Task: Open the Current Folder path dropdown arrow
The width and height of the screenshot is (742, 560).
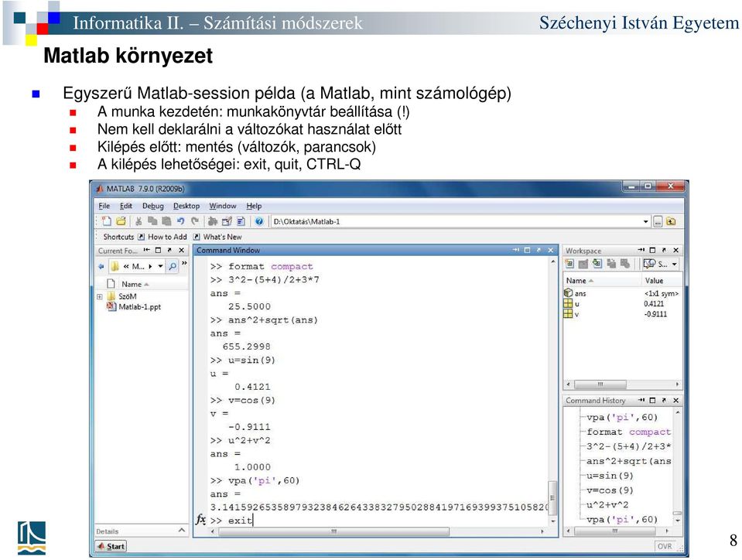Action: click(x=160, y=266)
